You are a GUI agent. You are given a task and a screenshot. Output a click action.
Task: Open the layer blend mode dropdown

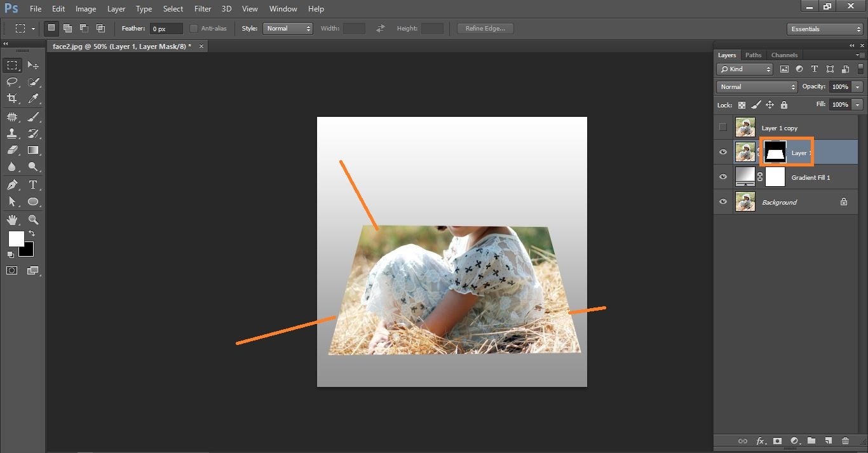tap(756, 87)
